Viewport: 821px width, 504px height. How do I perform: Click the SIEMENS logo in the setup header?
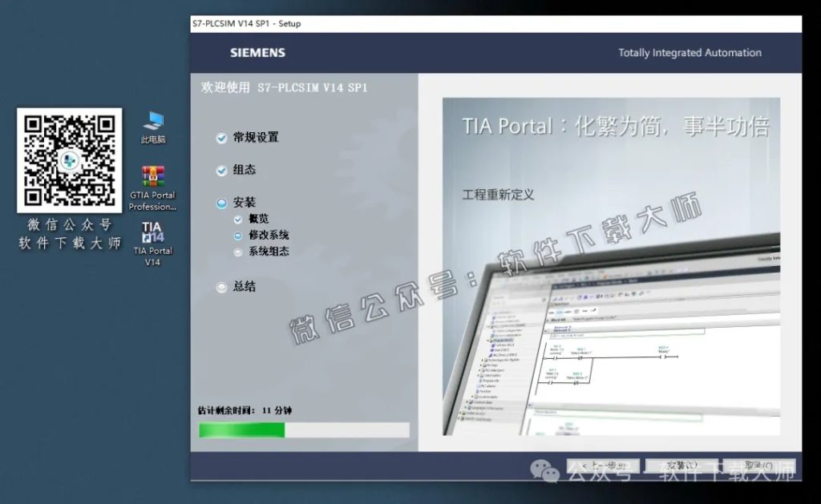(256, 52)
